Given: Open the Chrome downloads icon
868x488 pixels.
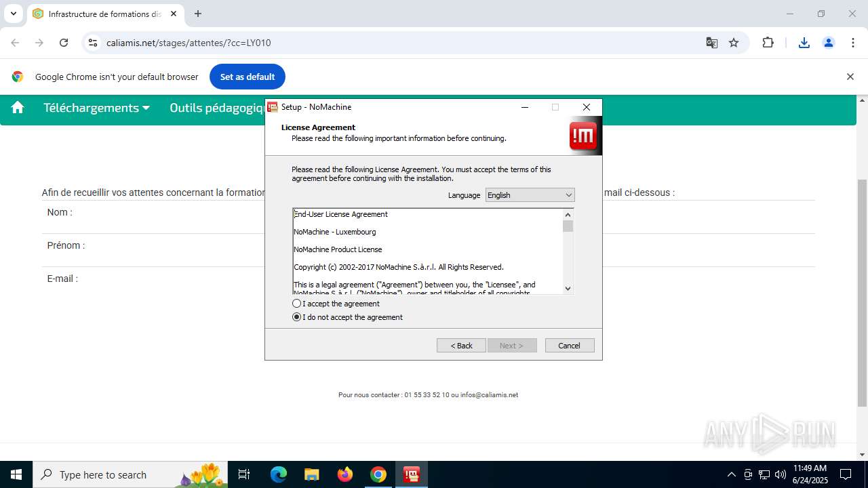Looking at the screenshot, I should point(804,43).
